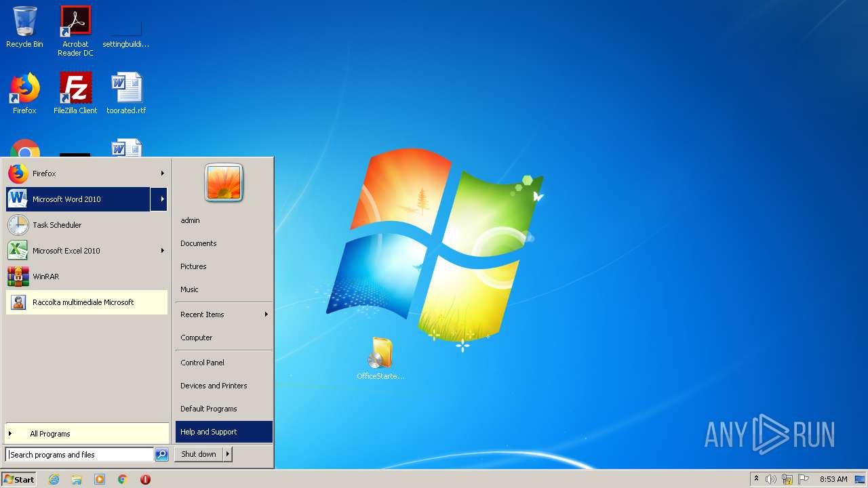Expand Microsoft Excel 2010 jump list arrow

pyautogui.click(x=163, y=251)
